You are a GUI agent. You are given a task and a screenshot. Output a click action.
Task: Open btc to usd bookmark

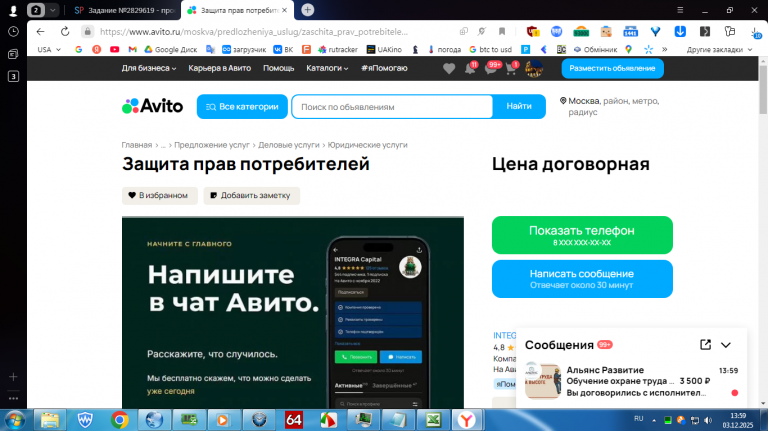(490, 49)
